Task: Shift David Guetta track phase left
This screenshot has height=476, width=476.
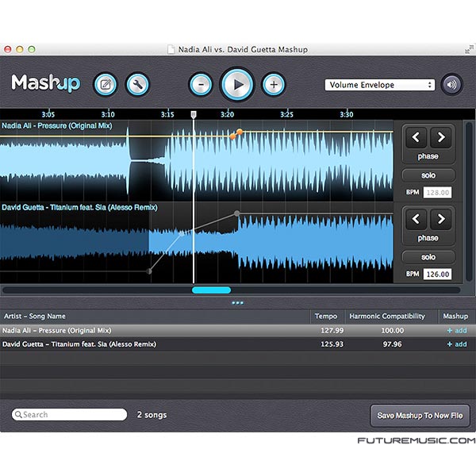Action: tap(416, 219)
